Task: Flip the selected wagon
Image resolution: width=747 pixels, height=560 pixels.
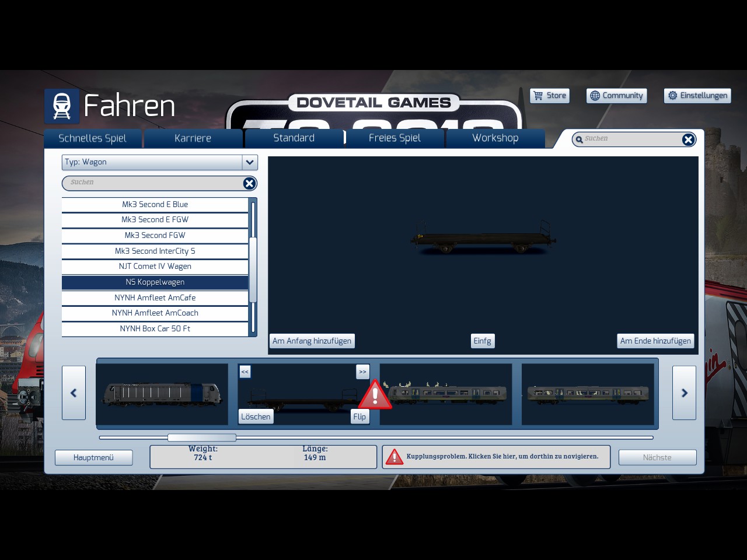Action: pos(359,416)
